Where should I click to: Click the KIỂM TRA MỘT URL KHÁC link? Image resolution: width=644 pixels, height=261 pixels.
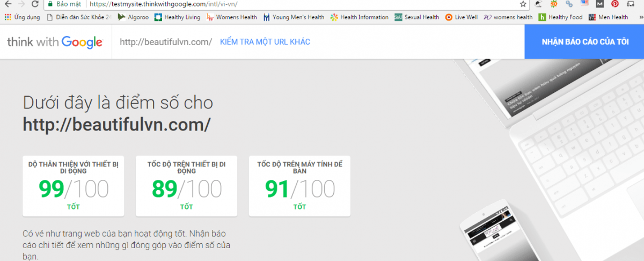tap(265, 42)
